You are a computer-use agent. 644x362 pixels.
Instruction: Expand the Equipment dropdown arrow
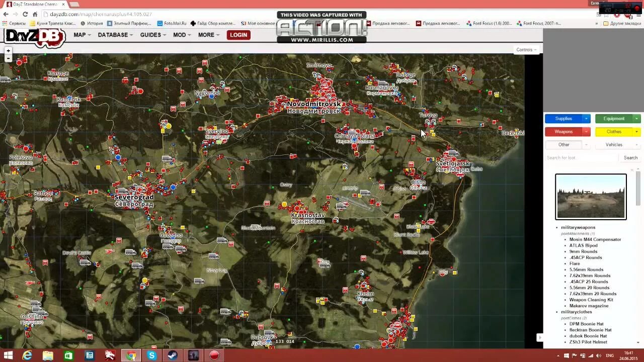[x=636, y=119]
